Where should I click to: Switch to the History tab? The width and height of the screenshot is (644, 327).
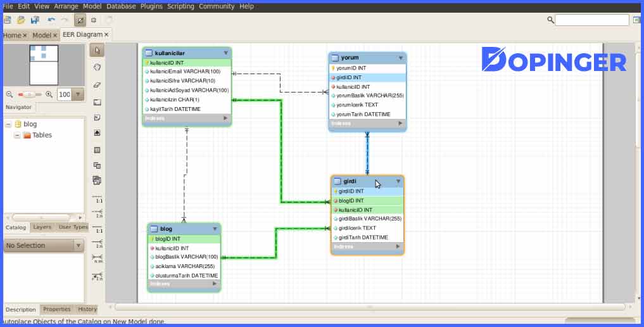pyautogui.click(x=87, y=309)
